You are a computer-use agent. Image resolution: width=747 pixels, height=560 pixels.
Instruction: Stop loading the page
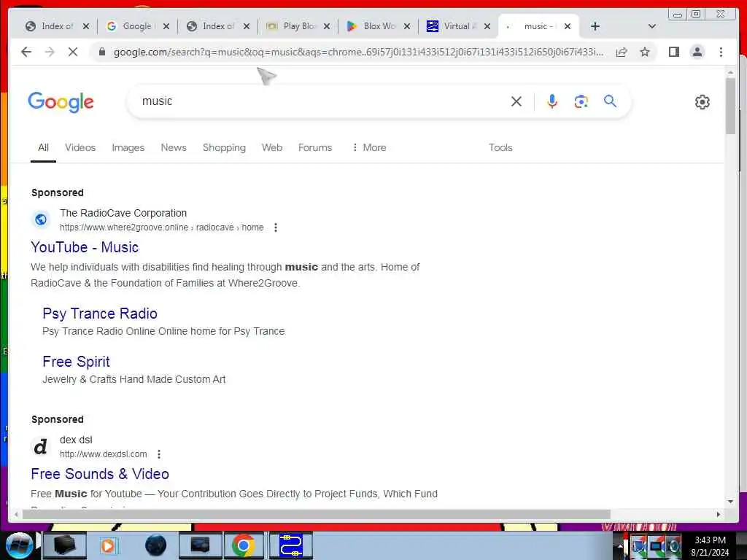(72, 52)
